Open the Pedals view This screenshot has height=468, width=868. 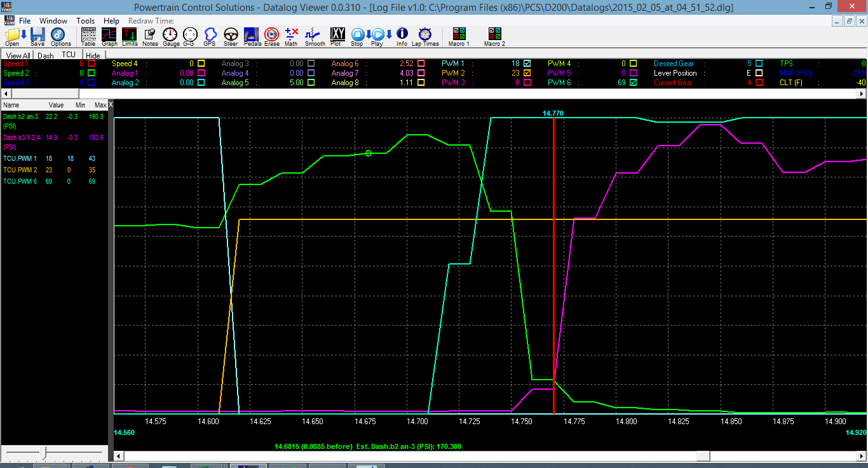click(x=252, y=36)
